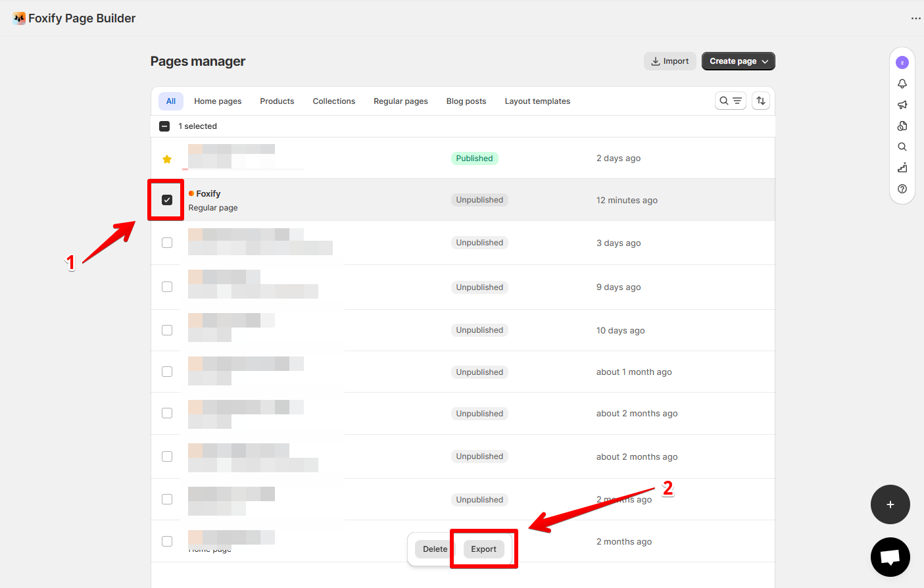Click the green Published status badge

tap(474, 159)
